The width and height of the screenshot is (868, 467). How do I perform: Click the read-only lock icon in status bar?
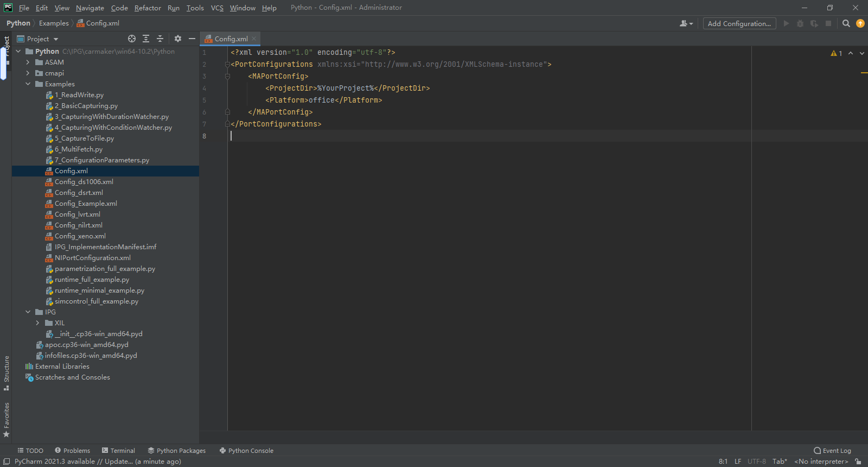(x=858, y=462)
